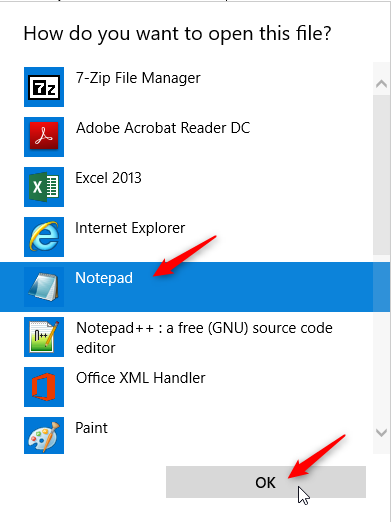Select 'Notepad++ : a free (GNU) source code editor'

click(204, 338)
